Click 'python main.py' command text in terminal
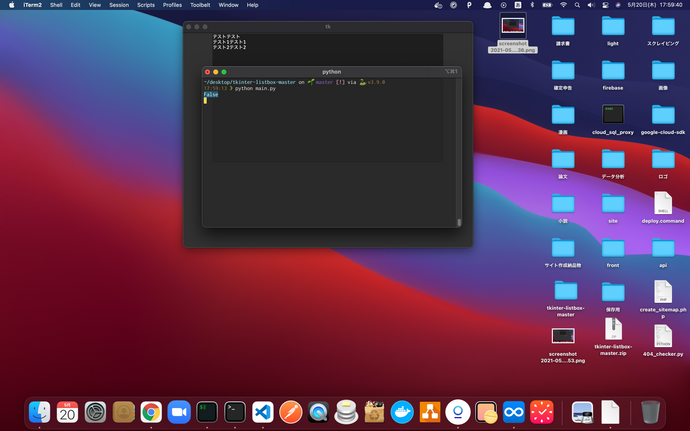This screenshot has height=431, width=690. 255,88
